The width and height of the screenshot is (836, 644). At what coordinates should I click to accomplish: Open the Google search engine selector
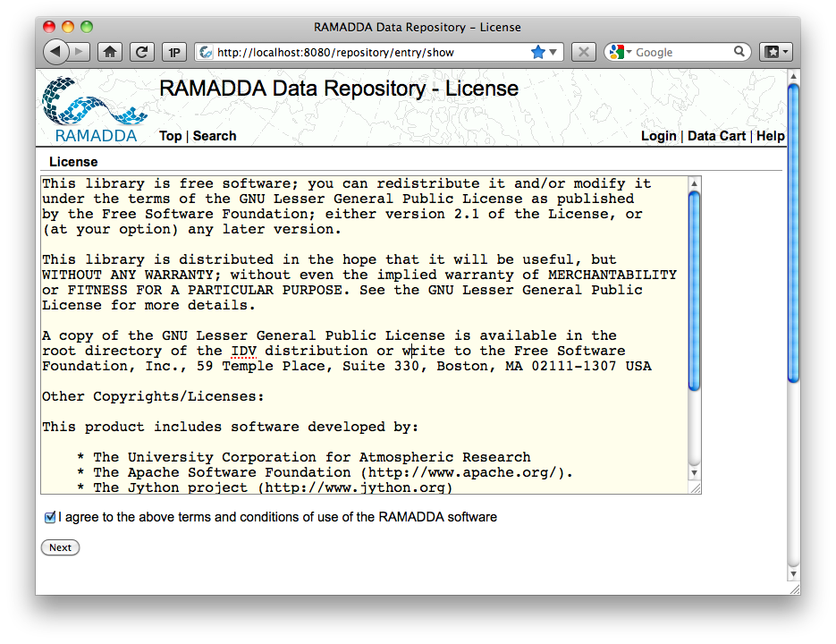coord(620,52)
